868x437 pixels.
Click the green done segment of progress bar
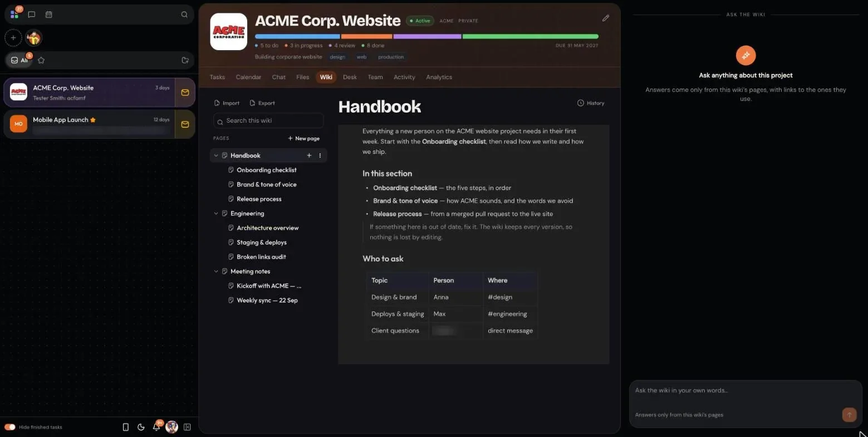(x=531, y=36)
